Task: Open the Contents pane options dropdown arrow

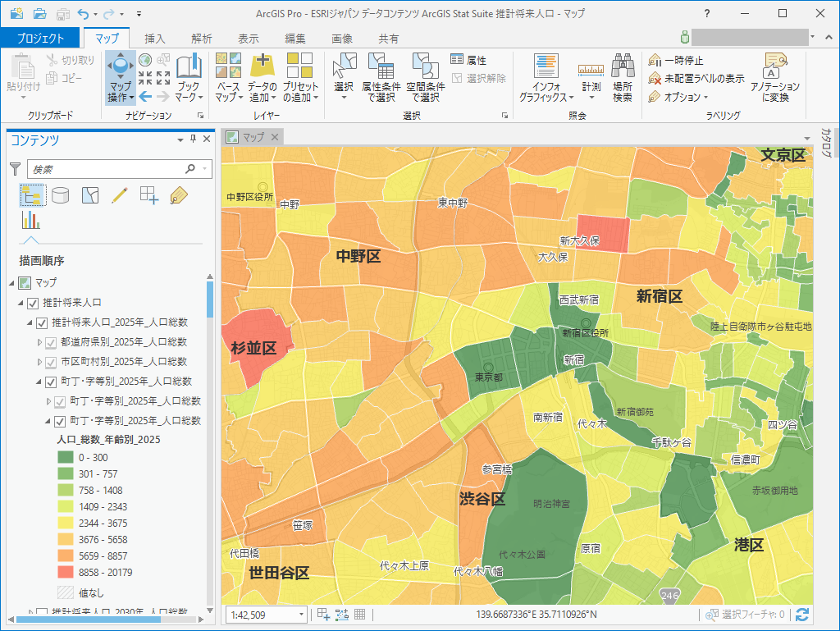Action: tap(180, 139)
